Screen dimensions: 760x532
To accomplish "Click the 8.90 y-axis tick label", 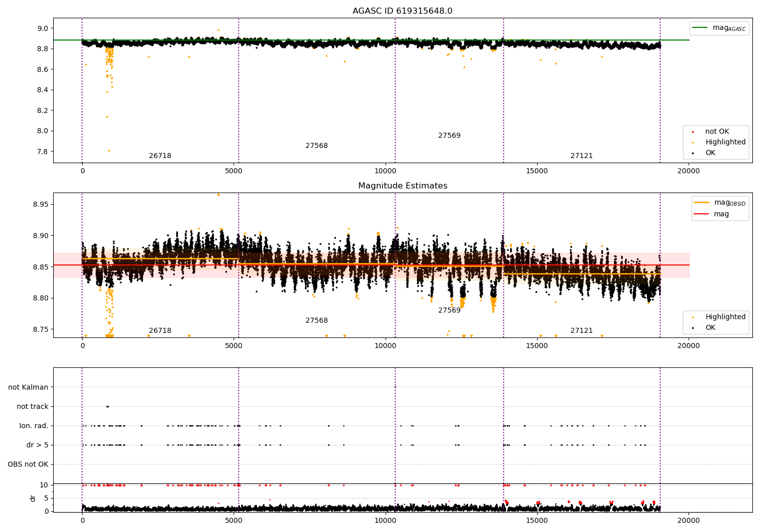I will (41, 236).
